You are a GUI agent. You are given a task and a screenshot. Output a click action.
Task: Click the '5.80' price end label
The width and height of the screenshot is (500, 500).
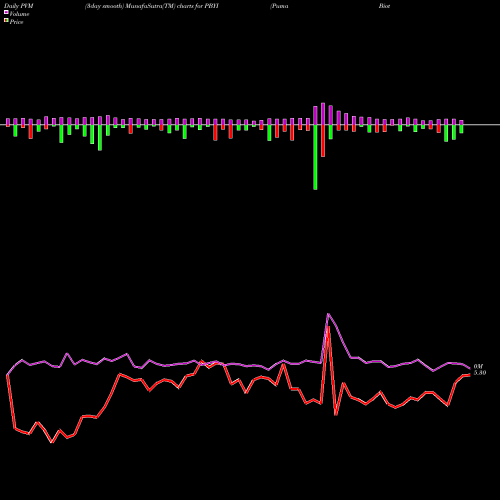(x=480, y=373)
